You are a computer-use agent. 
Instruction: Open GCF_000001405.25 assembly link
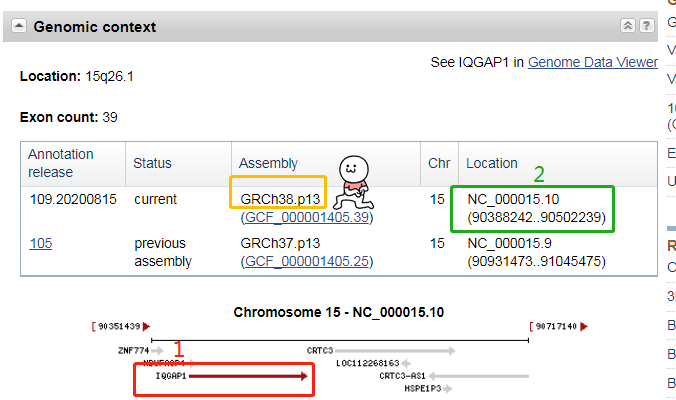pos(306,261)
